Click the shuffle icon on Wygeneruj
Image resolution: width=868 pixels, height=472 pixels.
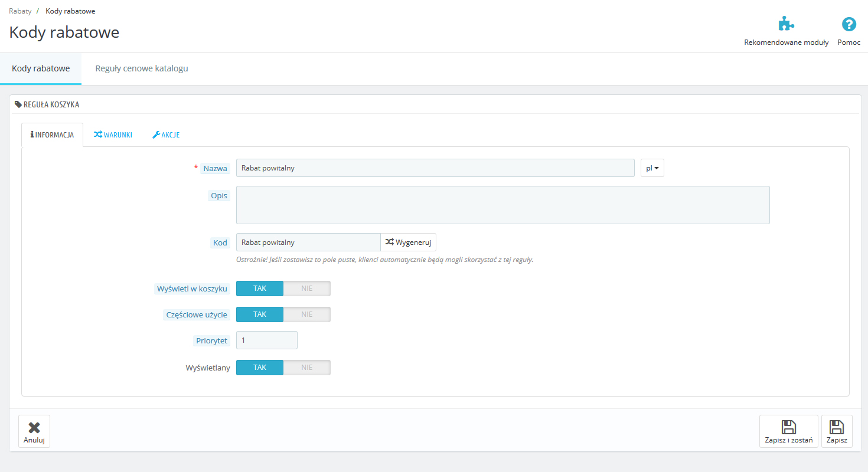click(390, 242)
